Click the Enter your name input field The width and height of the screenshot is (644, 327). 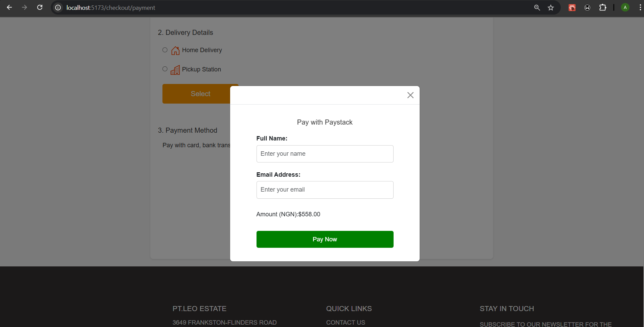pyautogui.click(x=325, y=154)
